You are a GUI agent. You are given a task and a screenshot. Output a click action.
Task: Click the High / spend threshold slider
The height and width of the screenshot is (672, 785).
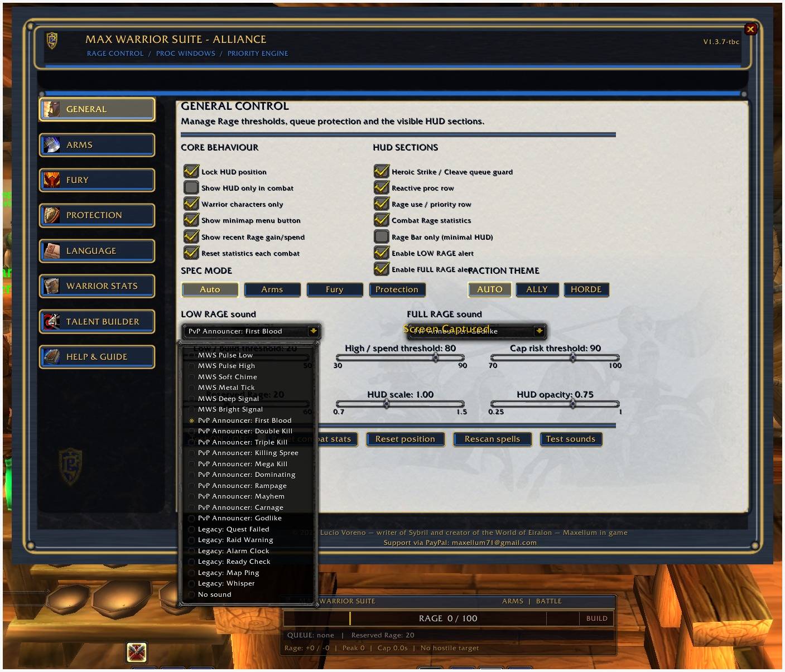coord(401,358)
